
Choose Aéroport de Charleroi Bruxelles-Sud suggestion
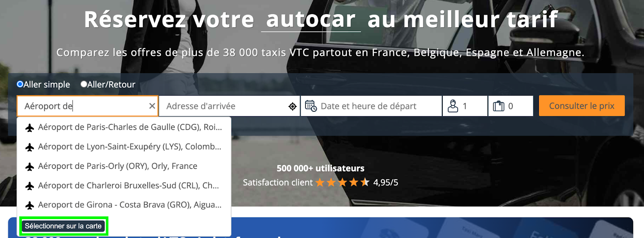124,185
